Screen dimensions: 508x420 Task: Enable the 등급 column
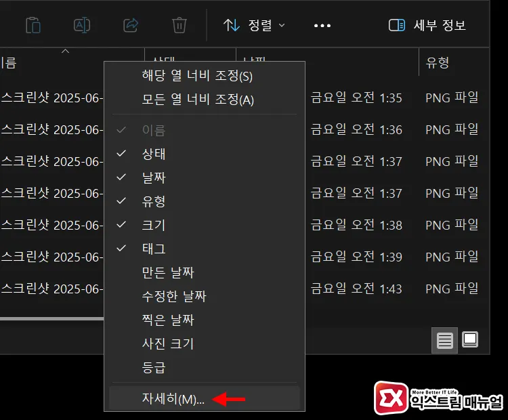click(205, 367)
